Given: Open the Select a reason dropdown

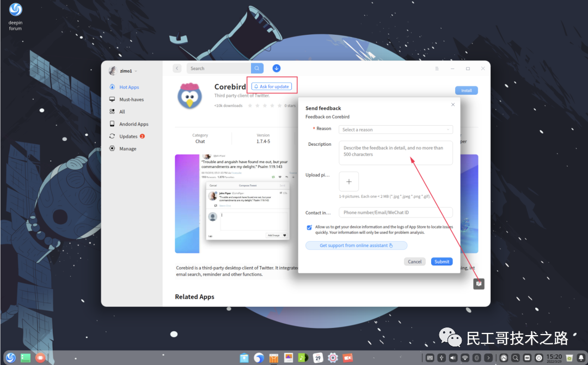Looking at the screenshot, I should [x=396, y=129].
